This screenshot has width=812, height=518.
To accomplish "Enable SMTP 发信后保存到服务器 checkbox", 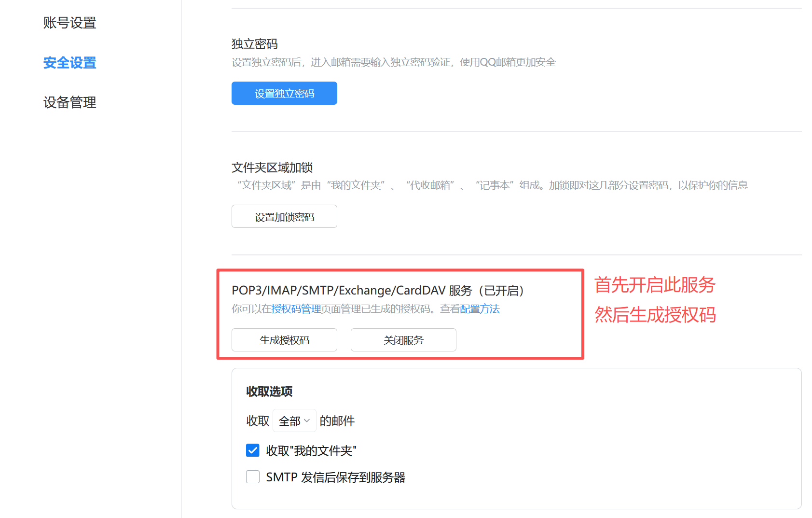I will tap(253, 477).
